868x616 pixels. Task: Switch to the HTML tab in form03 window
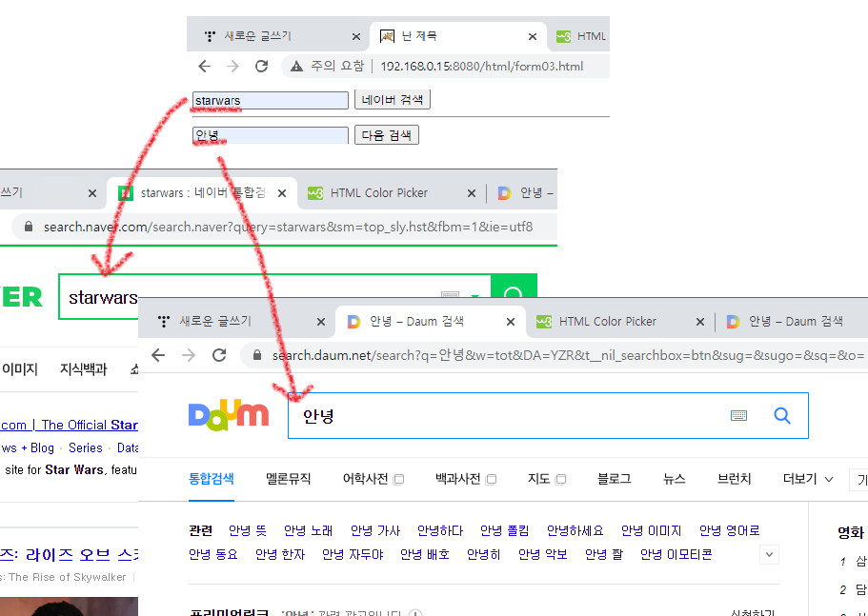tap(581, 36)
